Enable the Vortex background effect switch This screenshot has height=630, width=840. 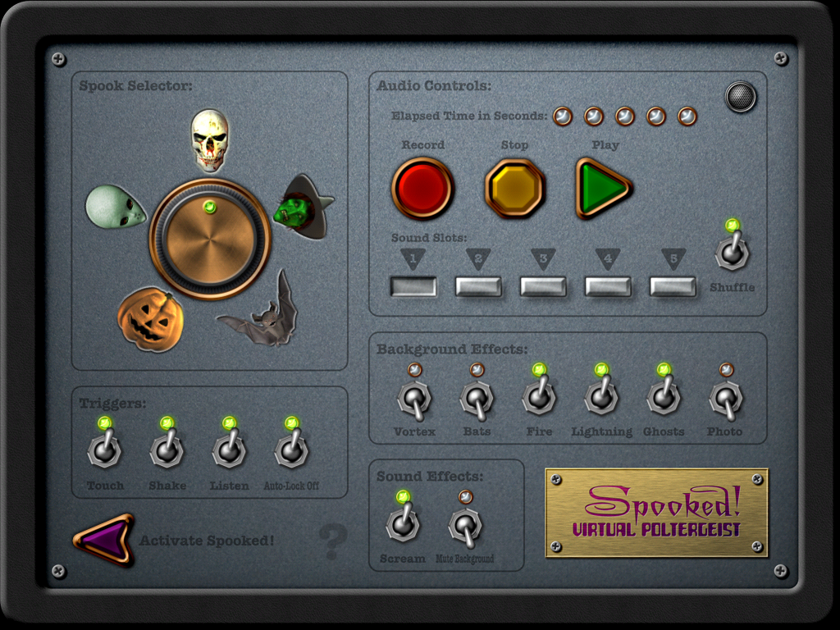[x=414, y=398]
